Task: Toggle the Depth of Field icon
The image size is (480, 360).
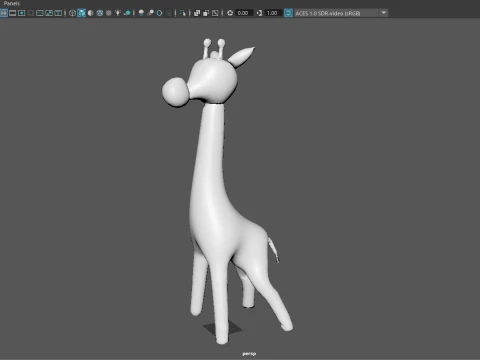Action: click(x=169, y=13)
